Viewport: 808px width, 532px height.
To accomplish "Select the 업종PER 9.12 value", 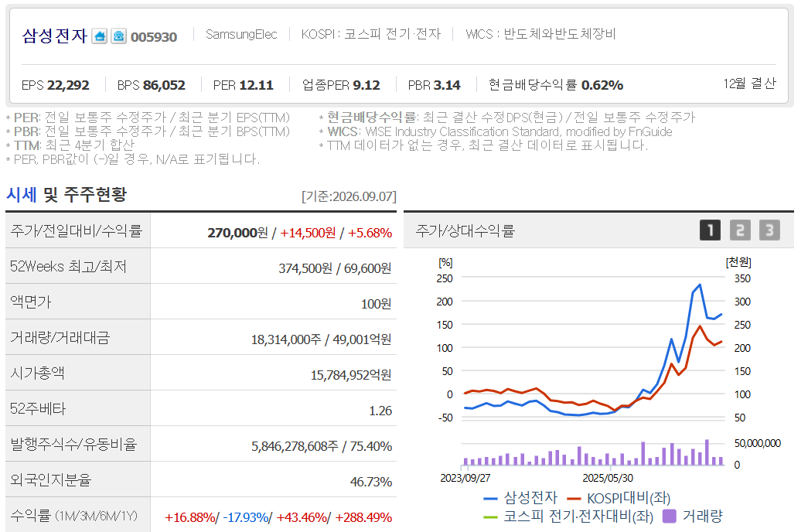I will [x=341, y=85].
